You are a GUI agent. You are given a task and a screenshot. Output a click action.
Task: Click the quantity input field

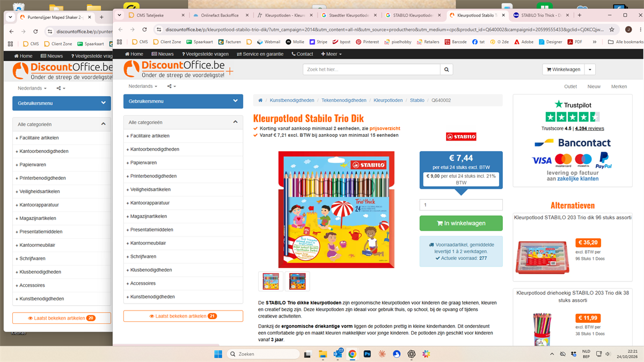[461, 205]
